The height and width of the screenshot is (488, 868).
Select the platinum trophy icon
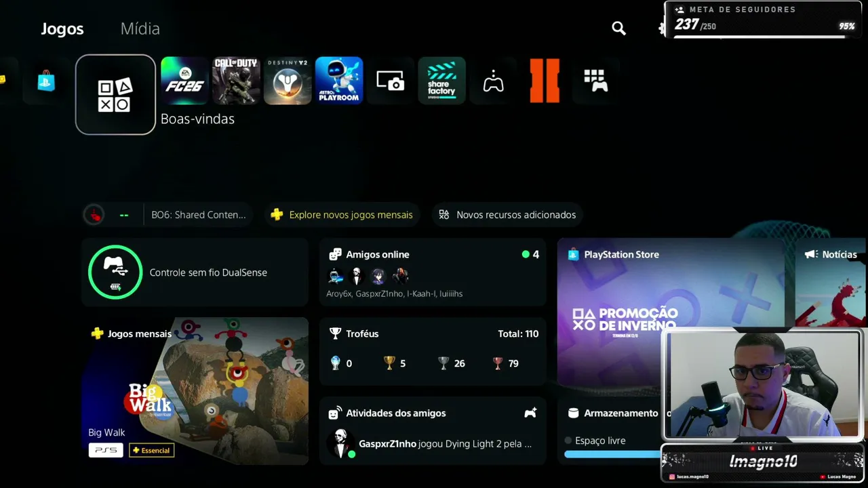coord(335,363)
